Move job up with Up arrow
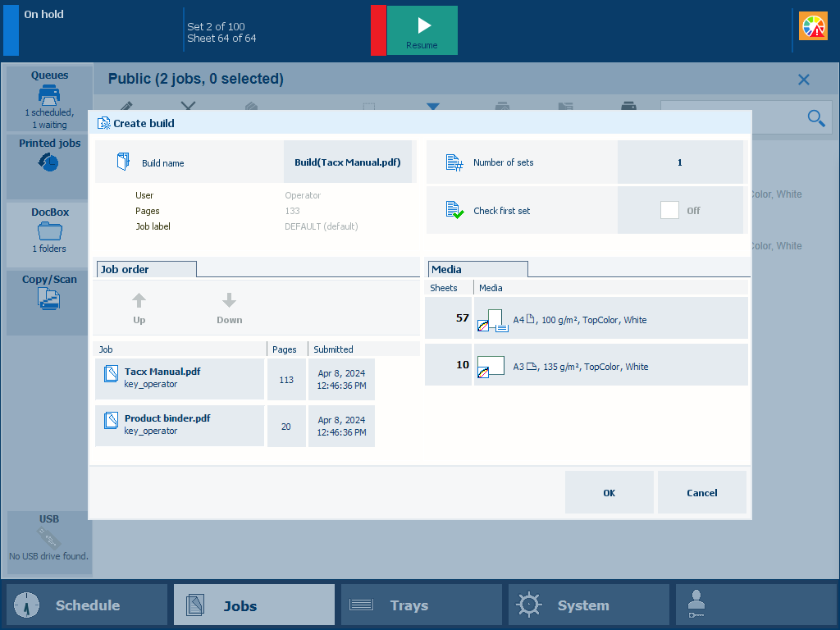 (139, 308)
